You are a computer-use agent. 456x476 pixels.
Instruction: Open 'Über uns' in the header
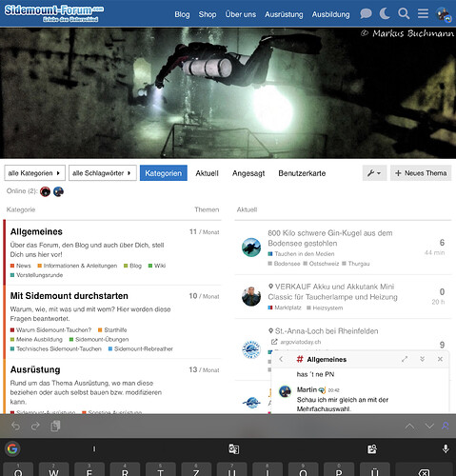[240, 14]
